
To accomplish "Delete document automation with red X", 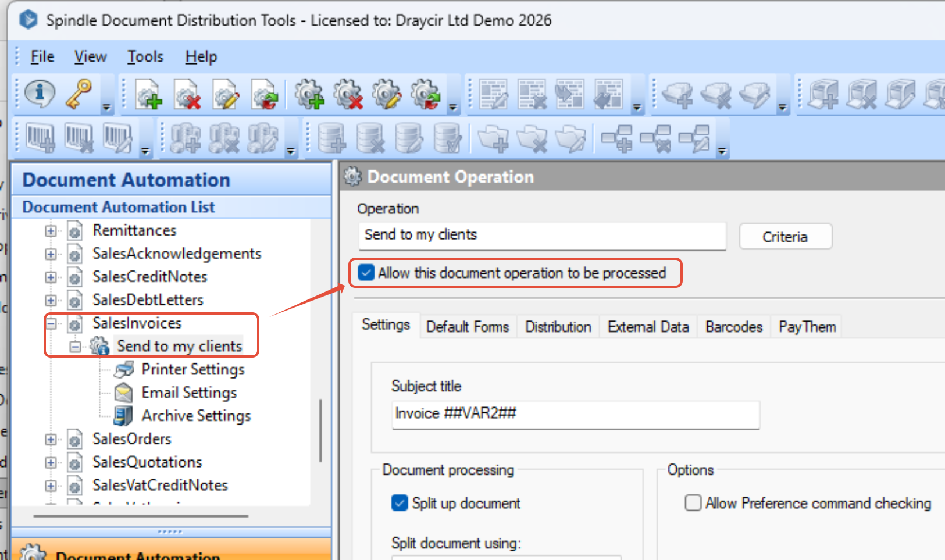I will [x=187, y=94].
